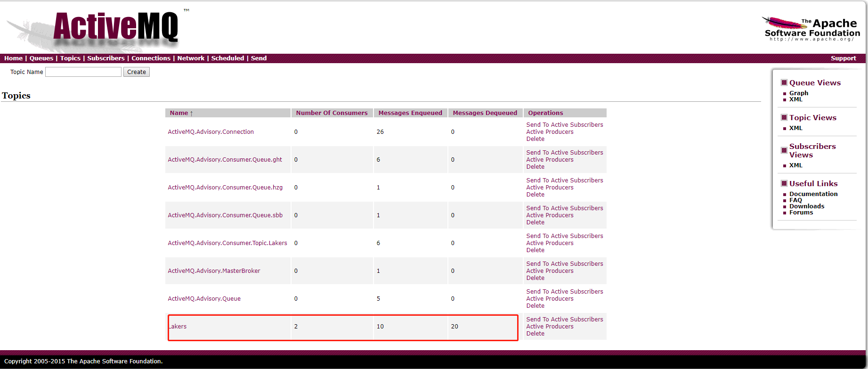Open the Subscribers page

click(106, 58)
